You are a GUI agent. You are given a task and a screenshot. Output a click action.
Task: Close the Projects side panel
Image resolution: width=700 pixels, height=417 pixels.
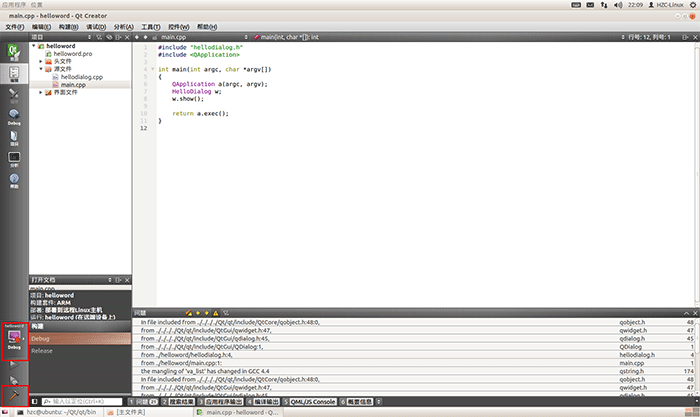click(x=127, y=37)
